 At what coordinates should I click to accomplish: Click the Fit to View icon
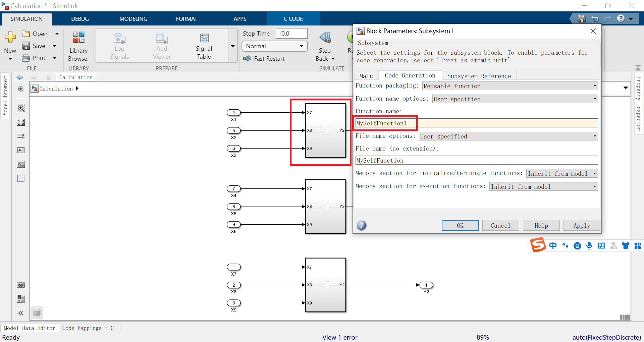(21, 122)
